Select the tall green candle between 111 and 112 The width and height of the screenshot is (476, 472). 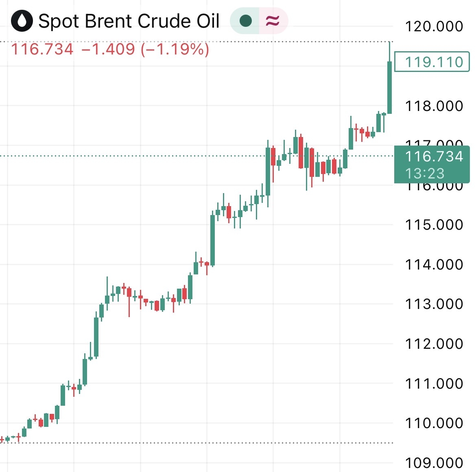[x=96, y=337]
